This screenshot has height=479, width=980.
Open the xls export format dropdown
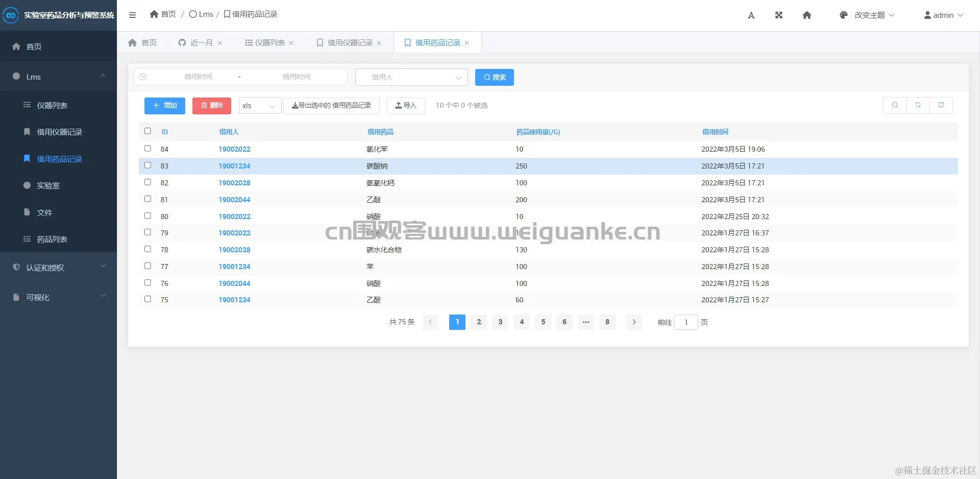coord(260,106)
